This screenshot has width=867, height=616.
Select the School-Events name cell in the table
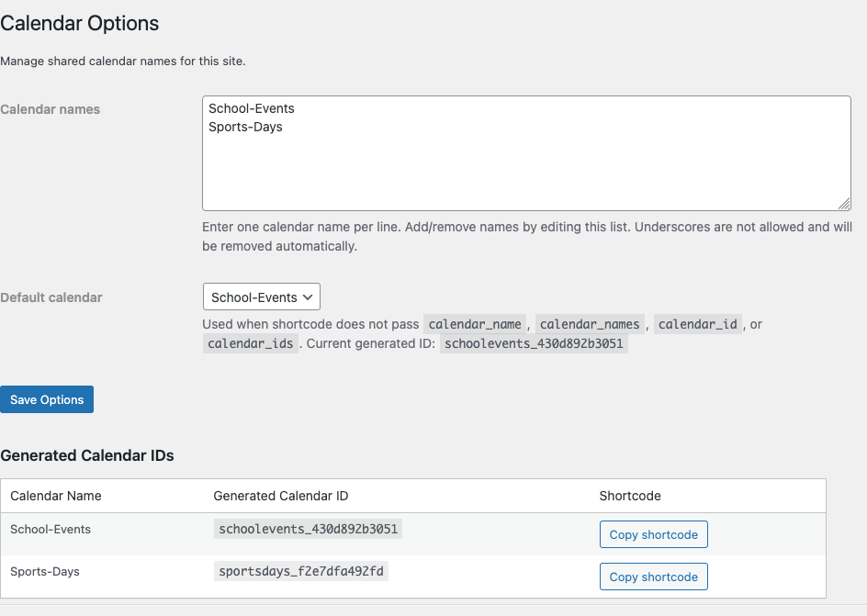pos(51,530)
